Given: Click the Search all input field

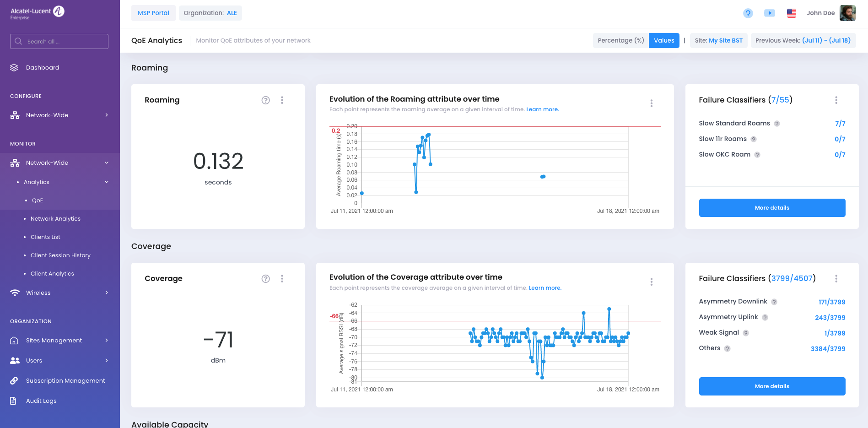Looking at the screenshot, I should pyautogui.click(x=59, y=41).
